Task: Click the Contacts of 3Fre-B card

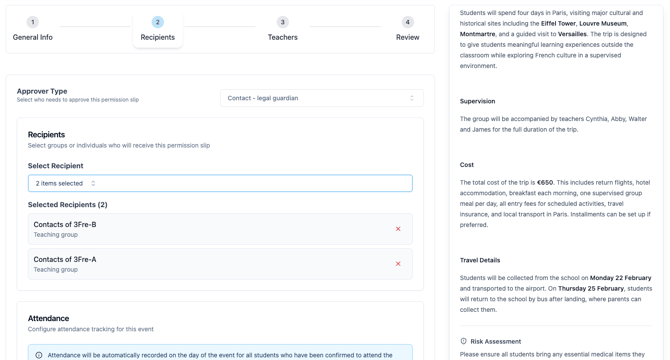Action: [x=220, y=229]
